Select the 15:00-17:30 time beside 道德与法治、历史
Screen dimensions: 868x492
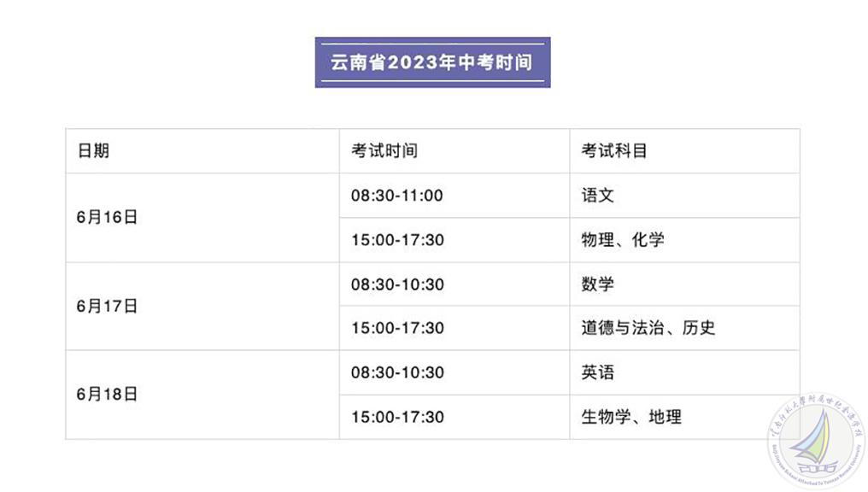[397, 328]
